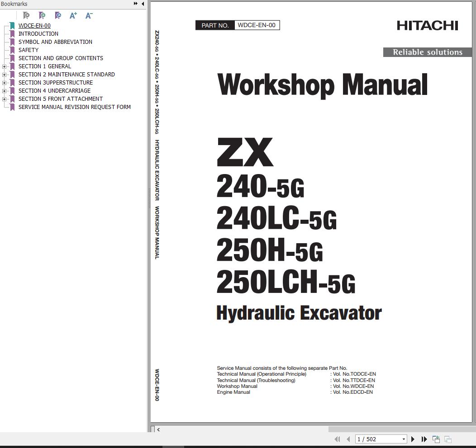Click Vol. No.TTDCE-EN text
Image resolution: width=476 pixels, height=448 pixels.
coord(354,380)
